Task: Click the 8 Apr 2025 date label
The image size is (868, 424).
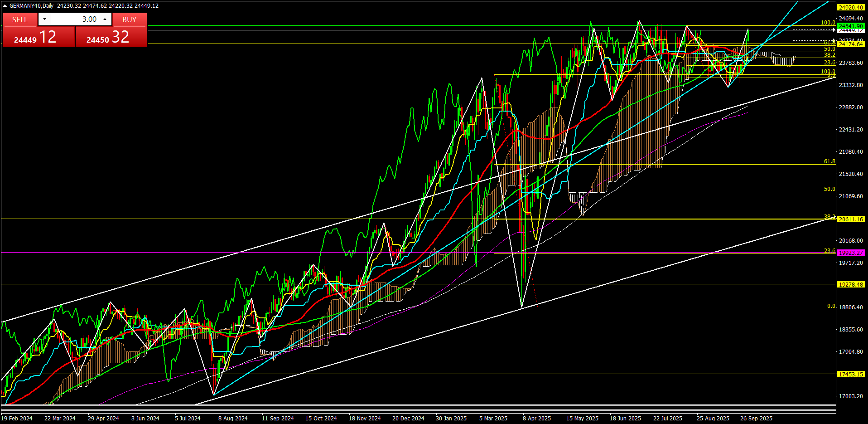Action: click(x=536, y=418)
